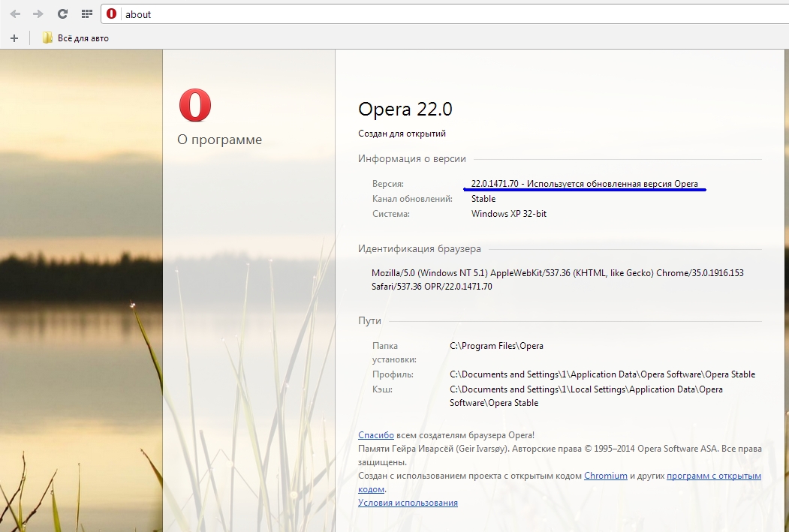This screenshot has height=532, width=789.
Task: Open the программ с открытым link
Action: 713,476
